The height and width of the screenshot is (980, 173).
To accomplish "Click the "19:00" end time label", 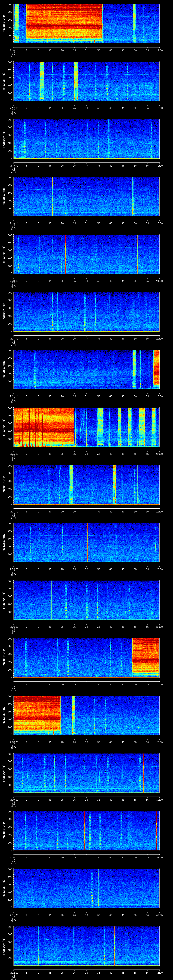I will pyautogui.click(x=159, y=166).
